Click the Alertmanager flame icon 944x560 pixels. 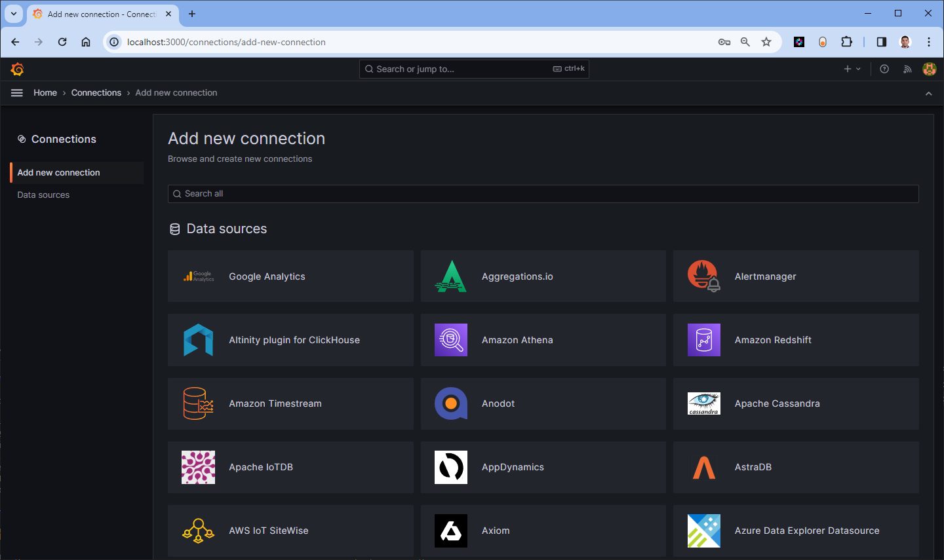pyautogui.click(x=704, y=276)
